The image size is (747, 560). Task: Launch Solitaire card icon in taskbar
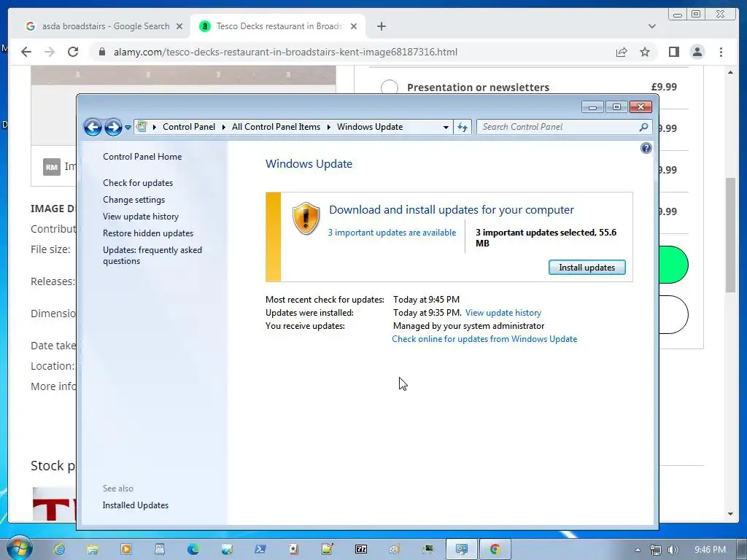[294, 549]
